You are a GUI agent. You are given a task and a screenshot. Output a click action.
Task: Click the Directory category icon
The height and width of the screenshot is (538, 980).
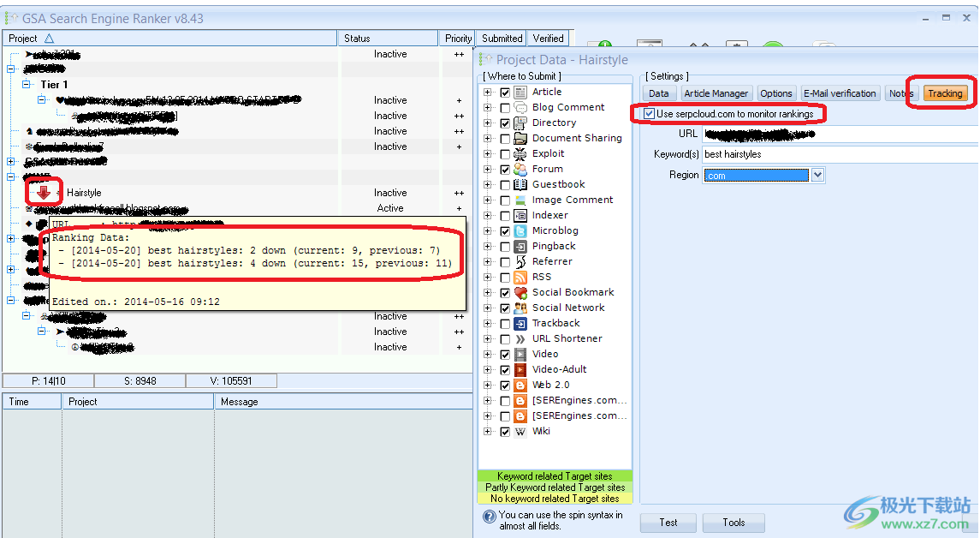[520, 123]
